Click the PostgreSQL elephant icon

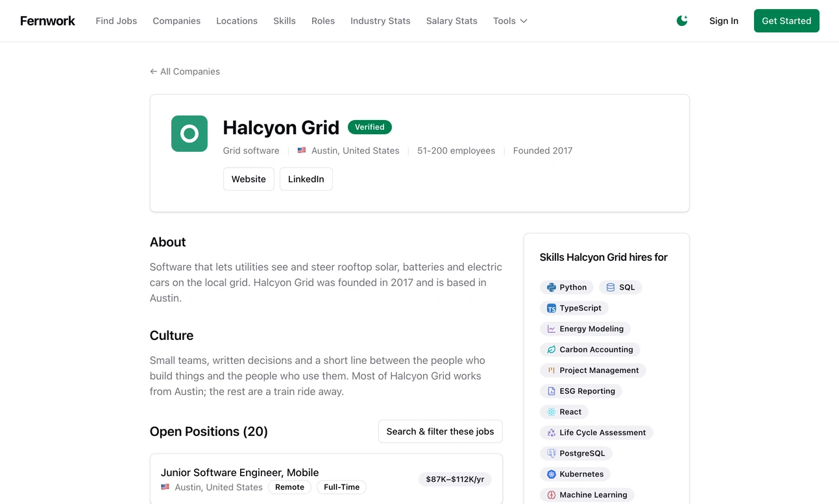coord(552,453)
